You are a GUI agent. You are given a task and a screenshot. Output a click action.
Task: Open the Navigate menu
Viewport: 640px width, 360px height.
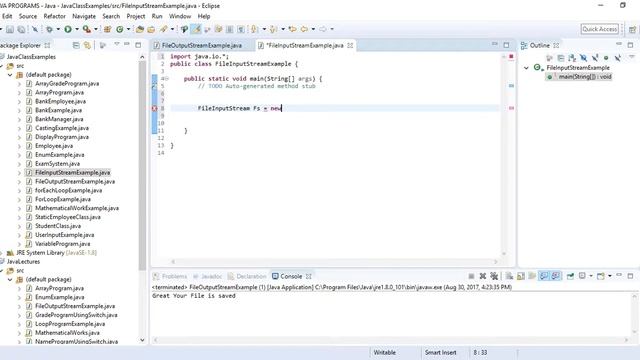[84, 16]
